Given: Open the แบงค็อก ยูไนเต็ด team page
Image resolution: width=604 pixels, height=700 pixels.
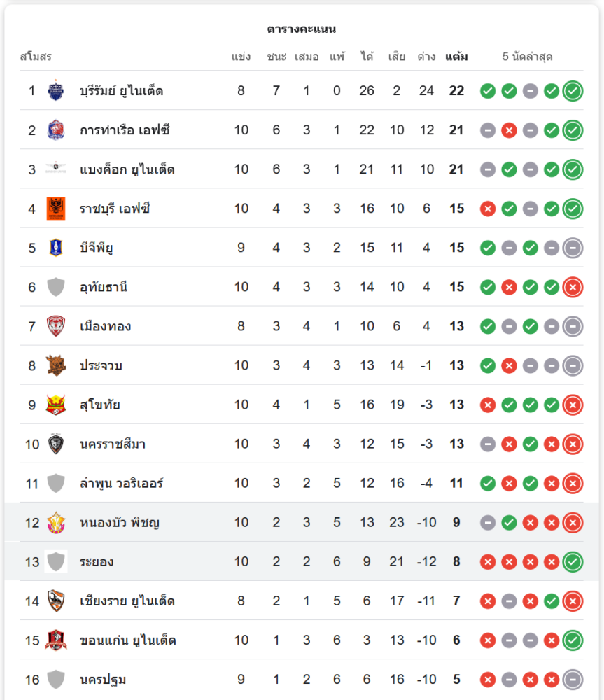Looking at the screenshot, I should point(127,169).
